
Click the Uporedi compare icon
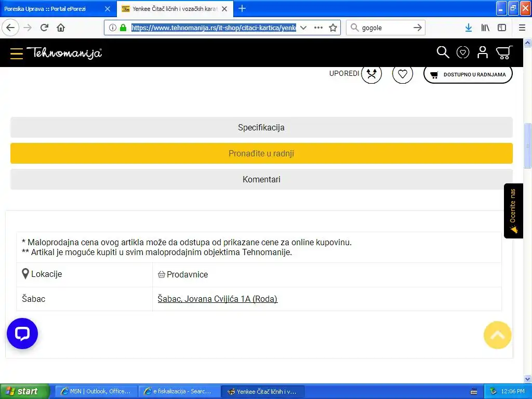coord(371,74)
